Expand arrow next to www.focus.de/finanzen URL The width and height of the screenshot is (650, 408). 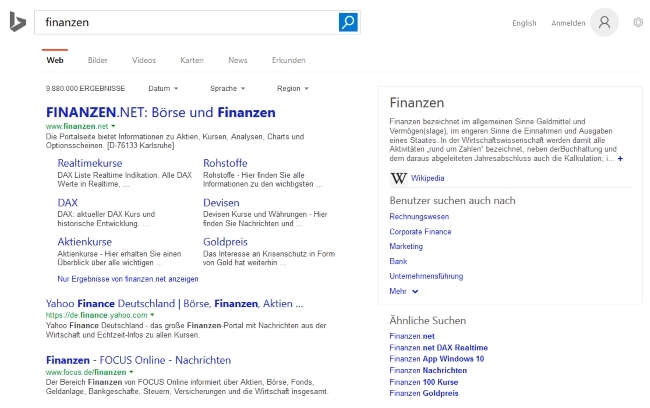[x=131, y=372]
